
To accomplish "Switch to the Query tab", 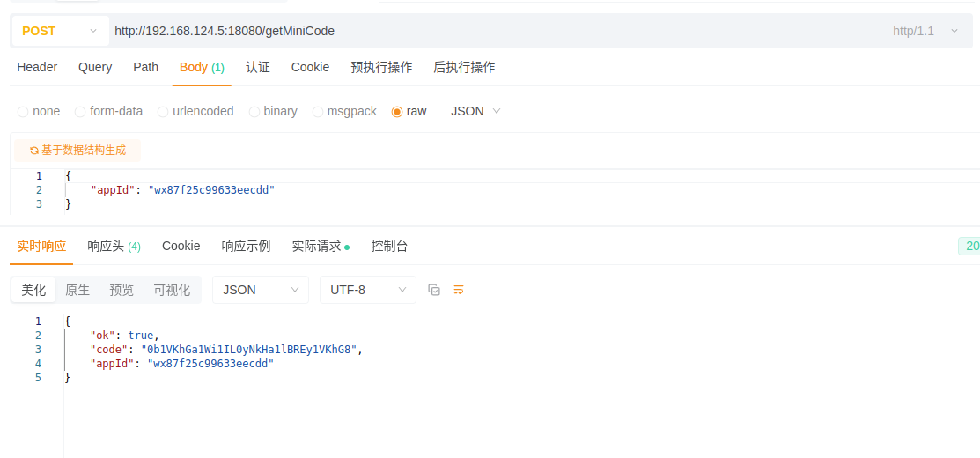I will [x=95, y=68].
